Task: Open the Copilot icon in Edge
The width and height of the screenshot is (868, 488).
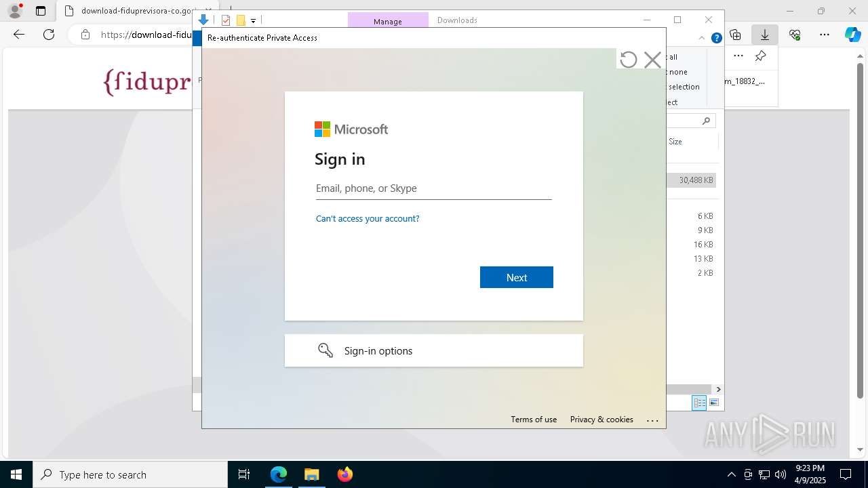Action: pyautogui.click(x=852, y=35)
